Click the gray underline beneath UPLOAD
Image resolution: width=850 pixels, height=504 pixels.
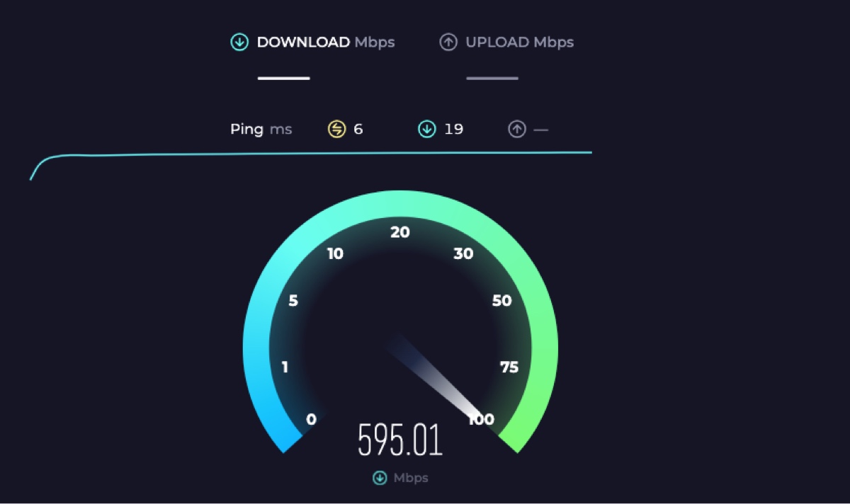[x=492, y=78]
